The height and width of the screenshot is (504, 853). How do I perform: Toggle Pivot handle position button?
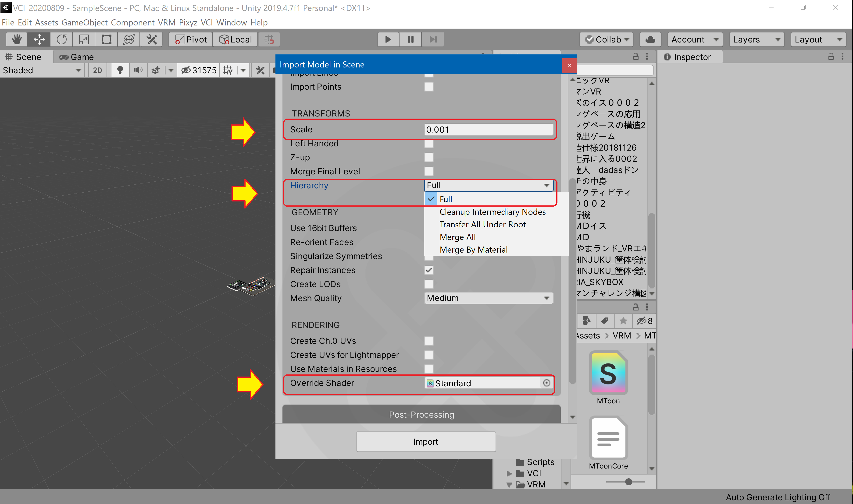coord(191,39)
